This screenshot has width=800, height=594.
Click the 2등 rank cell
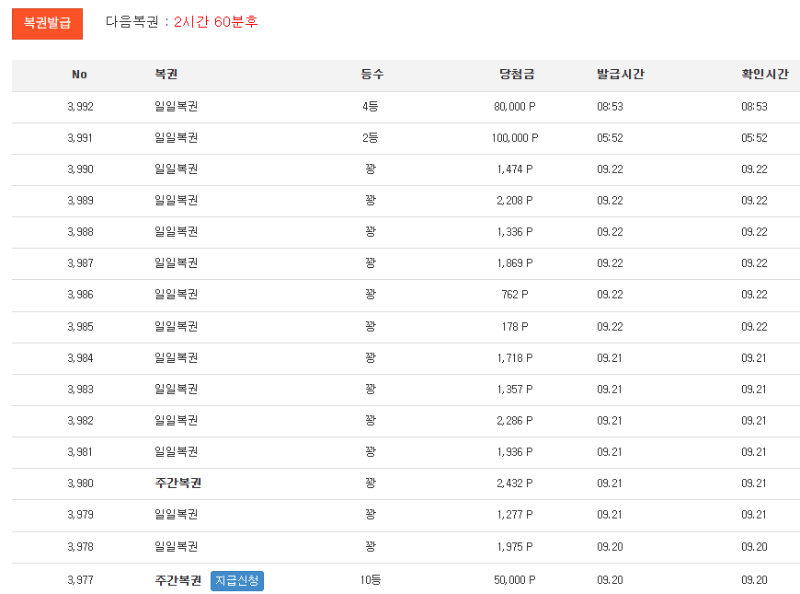pyautogui.click(x=370, y=138)
